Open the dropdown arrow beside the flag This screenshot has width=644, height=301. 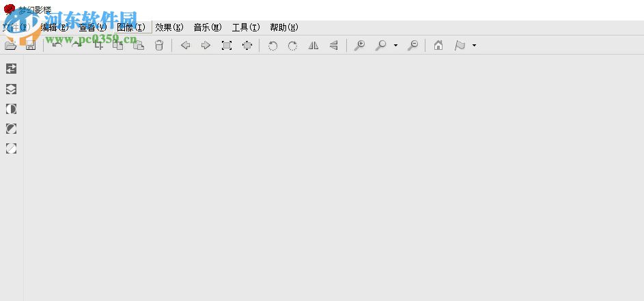point(474,45)
